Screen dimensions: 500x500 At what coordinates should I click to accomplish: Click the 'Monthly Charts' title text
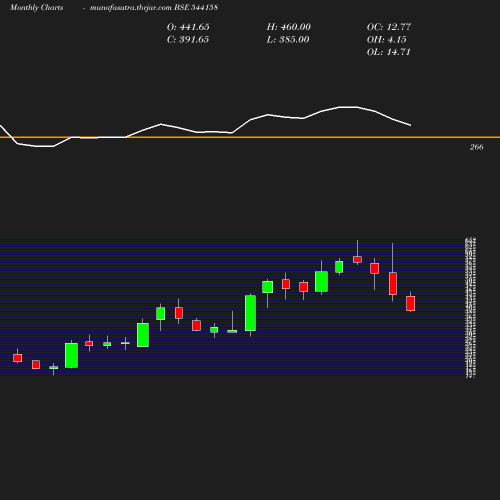(x=36, y=7)
